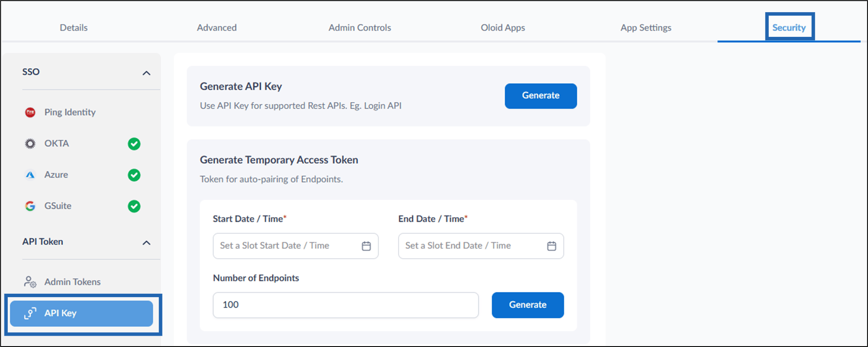
Task: Generate a new API Key
Action: [x=541, y=96]
